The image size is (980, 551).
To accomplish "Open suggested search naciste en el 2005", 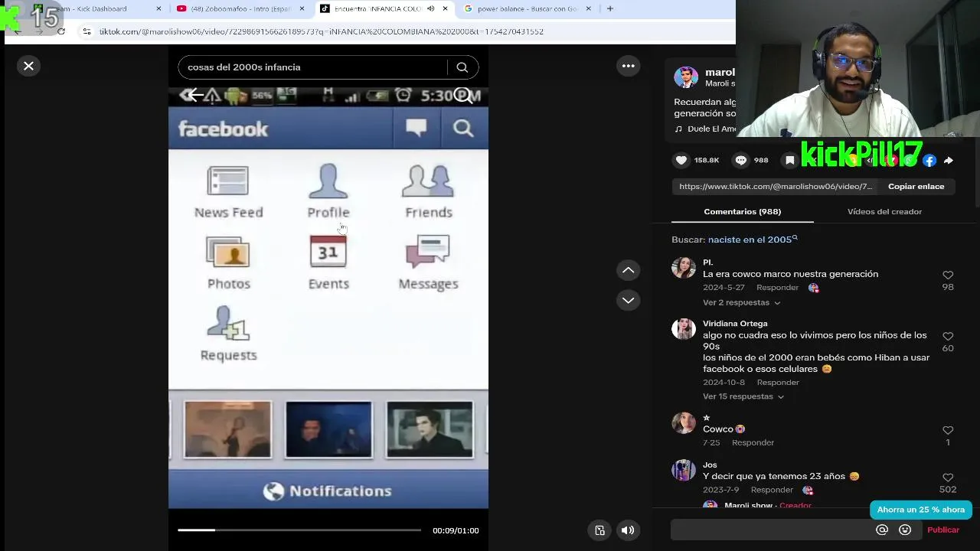I will click(x=752, y=240).
